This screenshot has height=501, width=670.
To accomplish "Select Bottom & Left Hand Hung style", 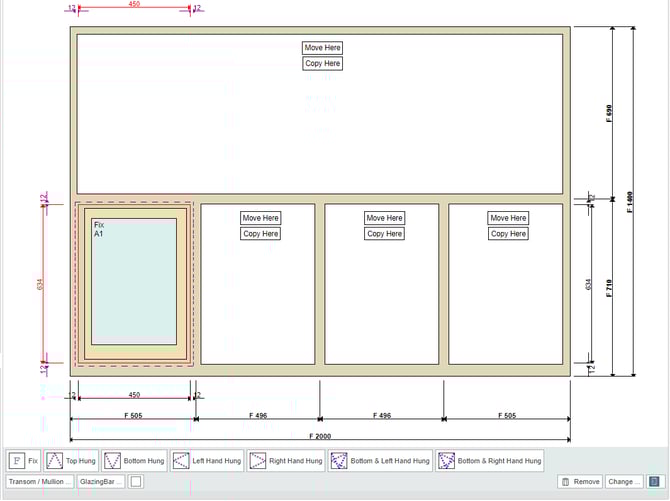I will 379,461.
